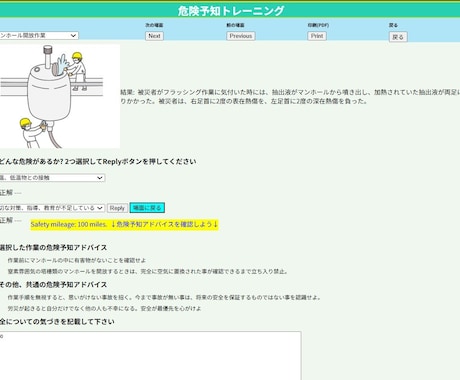
Task: Click the cyan button next to Reply
Action: pos(147,208)
